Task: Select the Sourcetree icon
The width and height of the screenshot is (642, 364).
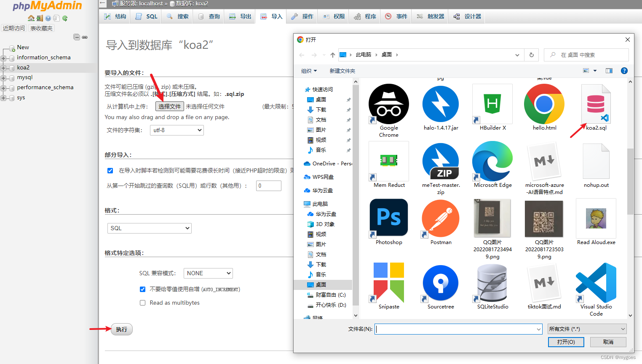Action: click(x=440, y=283)
